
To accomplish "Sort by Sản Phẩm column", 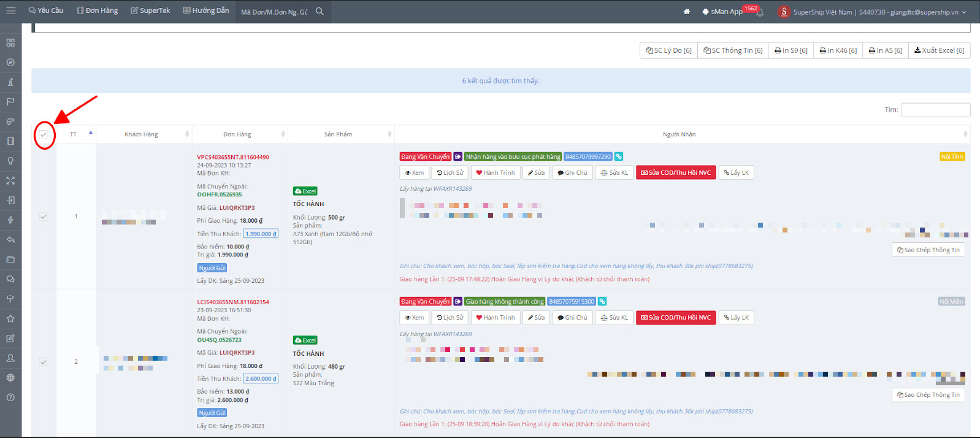I will click(x=341, y=134).
